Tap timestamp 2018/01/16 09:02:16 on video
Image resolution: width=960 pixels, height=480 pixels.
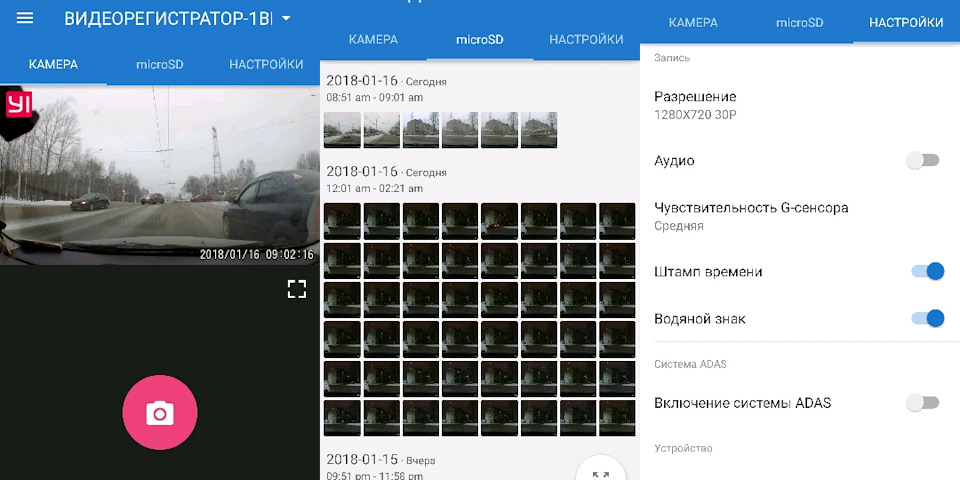coord(257,254)
